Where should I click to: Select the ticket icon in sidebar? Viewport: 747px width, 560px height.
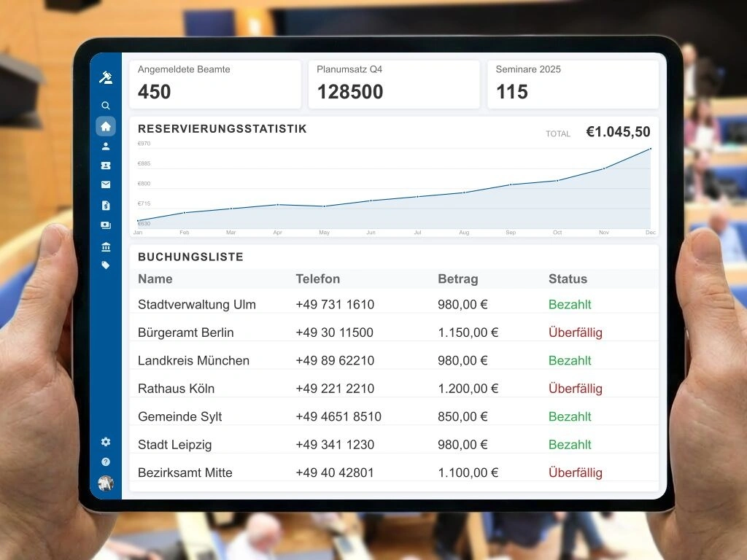tap(106, 166)
